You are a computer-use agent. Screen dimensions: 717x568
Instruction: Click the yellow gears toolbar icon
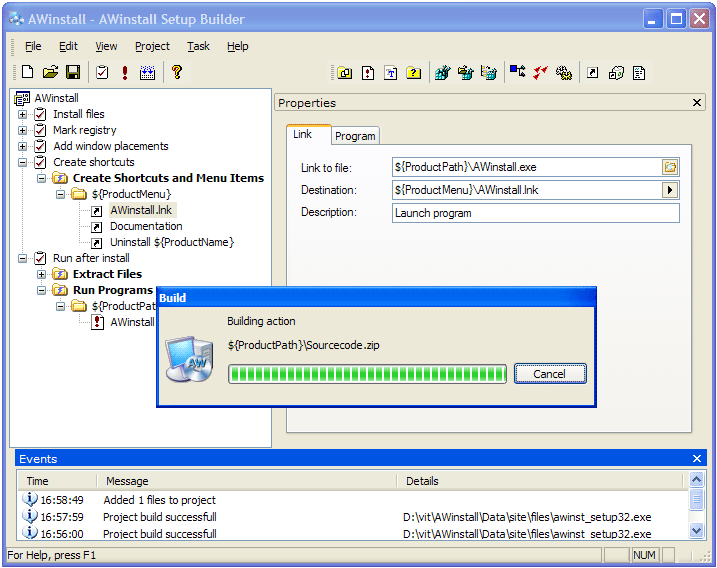563,73
